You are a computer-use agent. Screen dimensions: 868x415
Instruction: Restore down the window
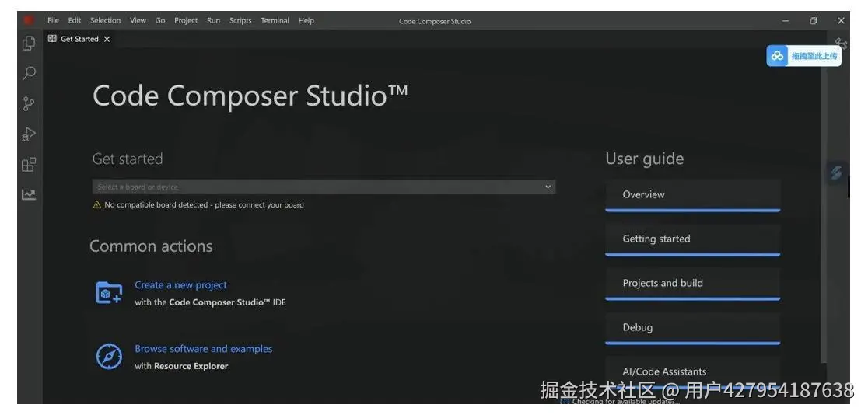point(814,20)
